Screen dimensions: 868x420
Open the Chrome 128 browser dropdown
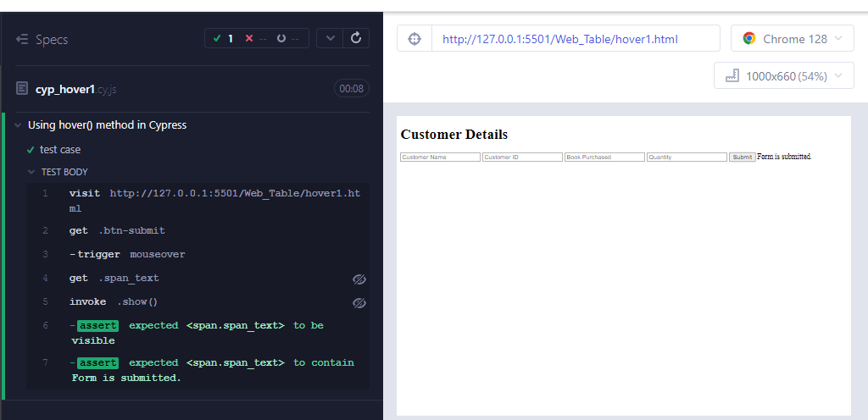(793, 39)
